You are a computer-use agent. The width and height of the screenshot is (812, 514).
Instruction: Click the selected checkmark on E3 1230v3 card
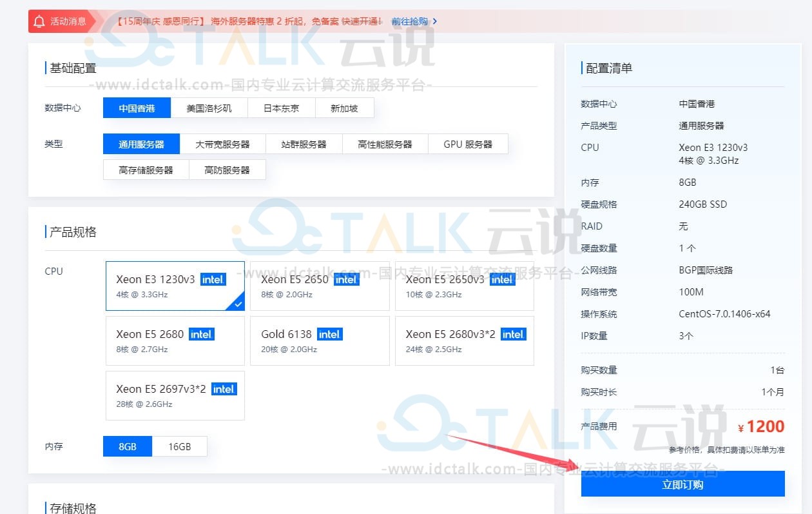(238, 304)
